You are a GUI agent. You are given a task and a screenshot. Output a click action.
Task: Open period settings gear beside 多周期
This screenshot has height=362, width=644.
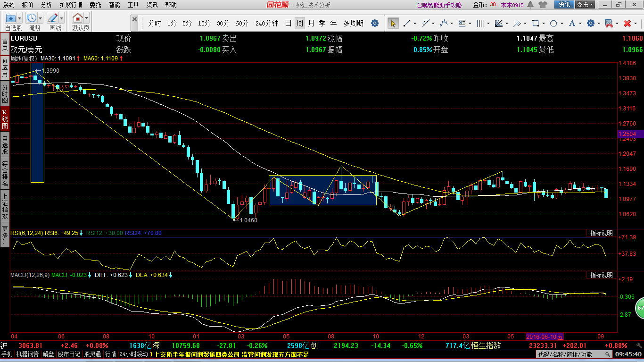[375, 23]
